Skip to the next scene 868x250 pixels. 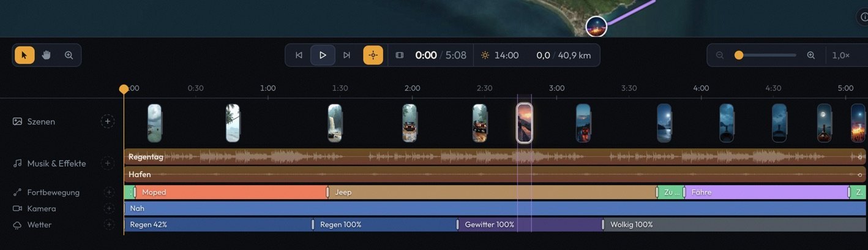click(346, 55)
